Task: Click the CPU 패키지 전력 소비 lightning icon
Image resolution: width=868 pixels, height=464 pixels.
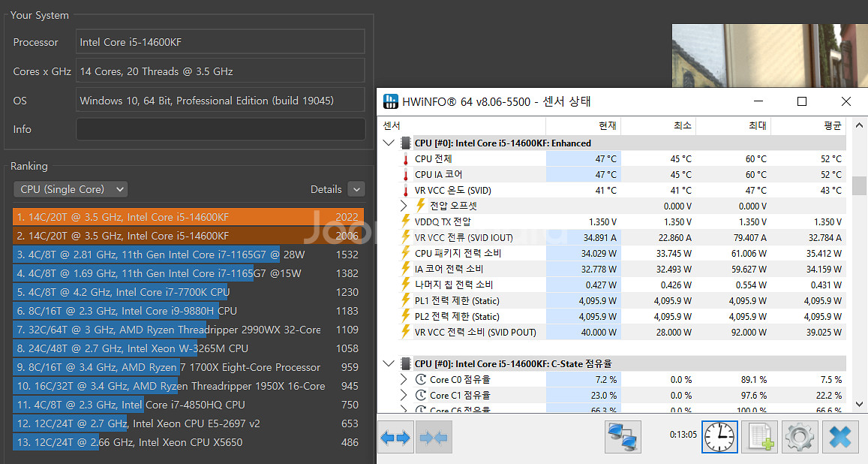Action: tap(406, 253)
